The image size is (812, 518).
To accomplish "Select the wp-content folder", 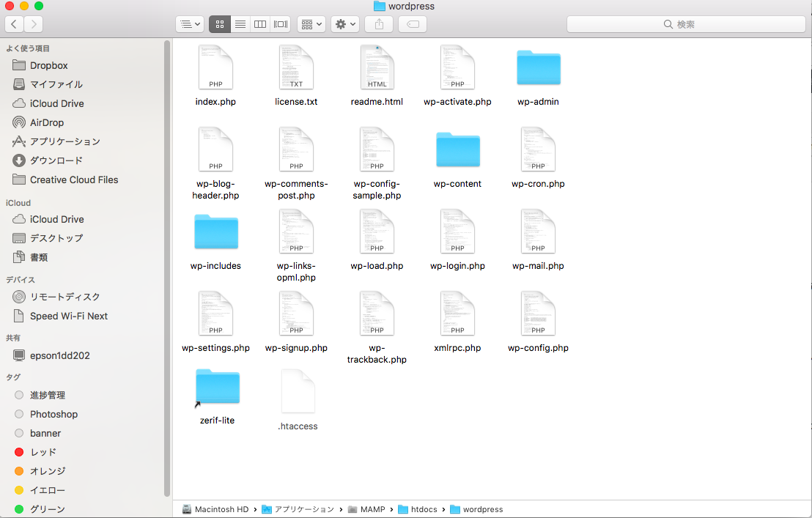I will point(458,149).
